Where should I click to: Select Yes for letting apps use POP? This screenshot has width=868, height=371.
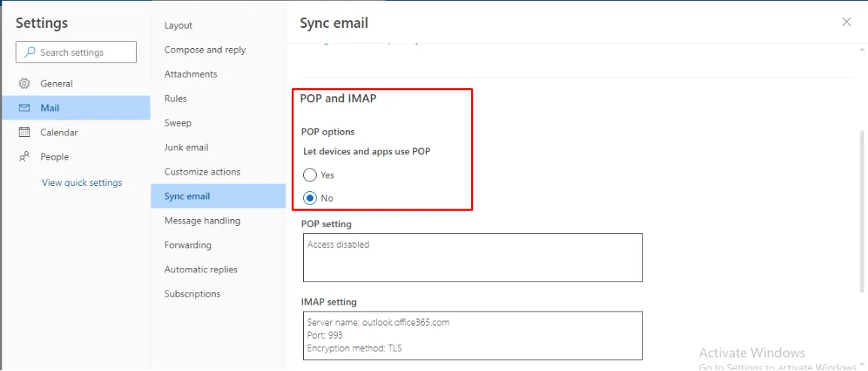310,175
